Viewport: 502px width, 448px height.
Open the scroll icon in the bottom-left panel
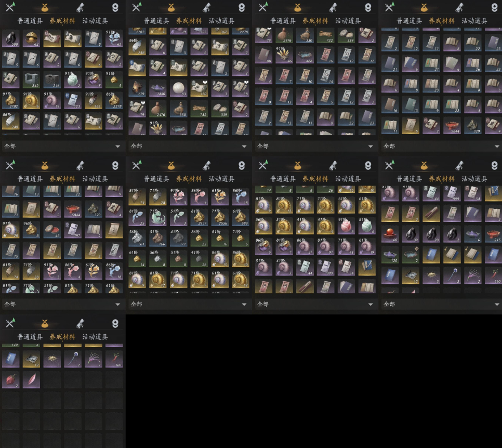pos(80,323)
